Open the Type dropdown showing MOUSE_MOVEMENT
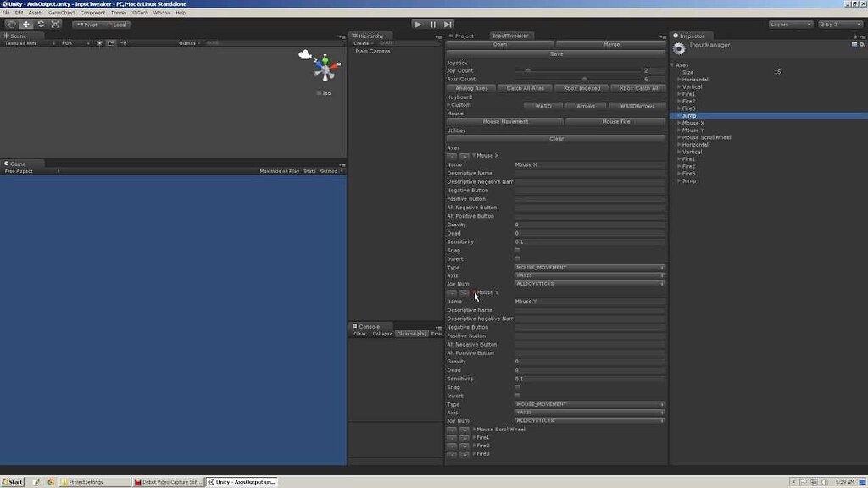The width and height of the screenshot is (868, 488). click(589, 267)
